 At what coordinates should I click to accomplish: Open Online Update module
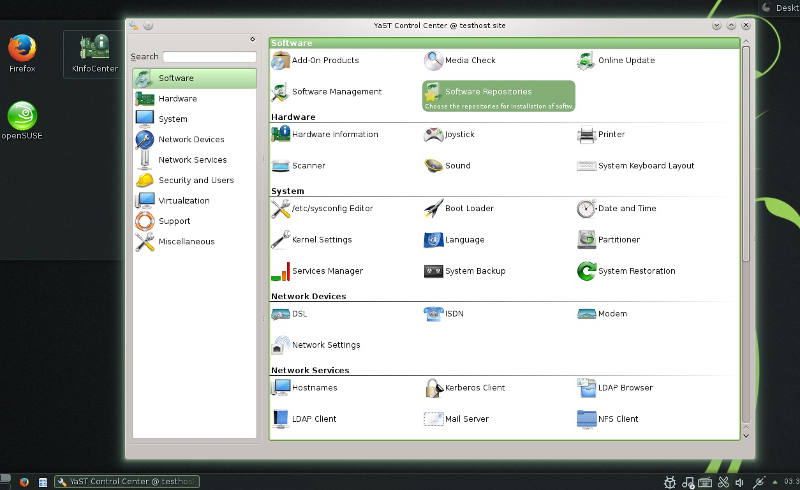(x=616, y=60)
